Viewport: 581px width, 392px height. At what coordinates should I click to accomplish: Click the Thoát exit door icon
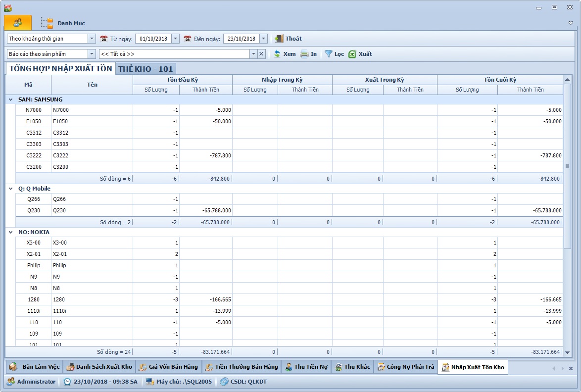pos(279,39)
